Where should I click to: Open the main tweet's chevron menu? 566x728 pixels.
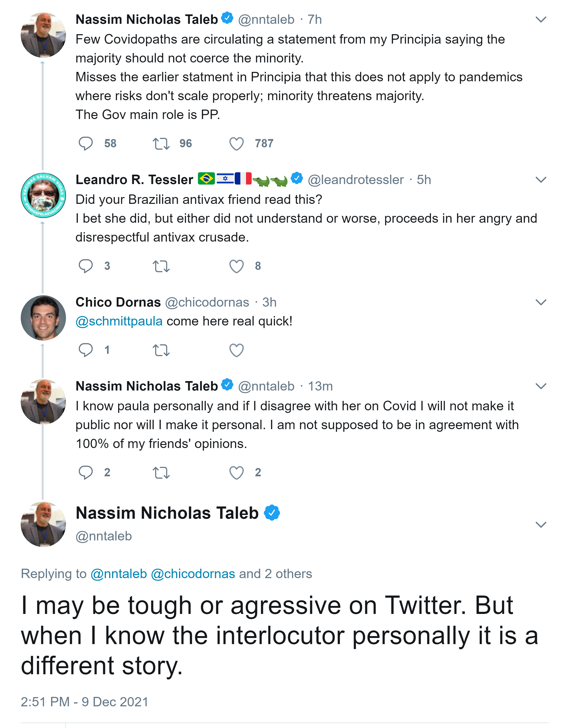[540, 524]
